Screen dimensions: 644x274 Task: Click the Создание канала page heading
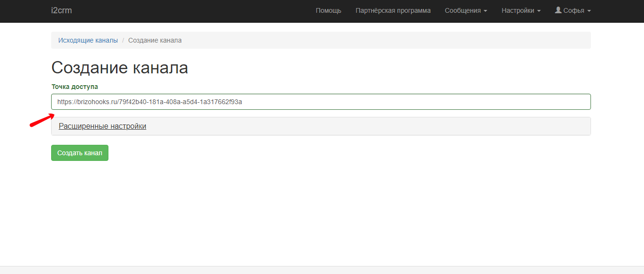click(x=120, y=68)
